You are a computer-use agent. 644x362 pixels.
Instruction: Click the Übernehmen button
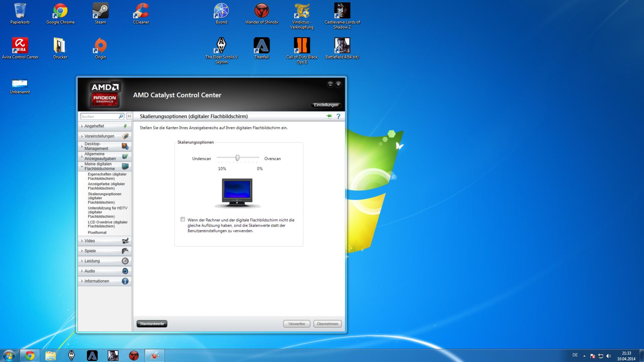pos(327,324)
